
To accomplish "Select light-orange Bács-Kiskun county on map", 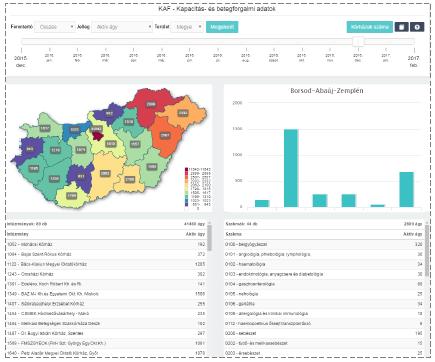I will point(105,173).
